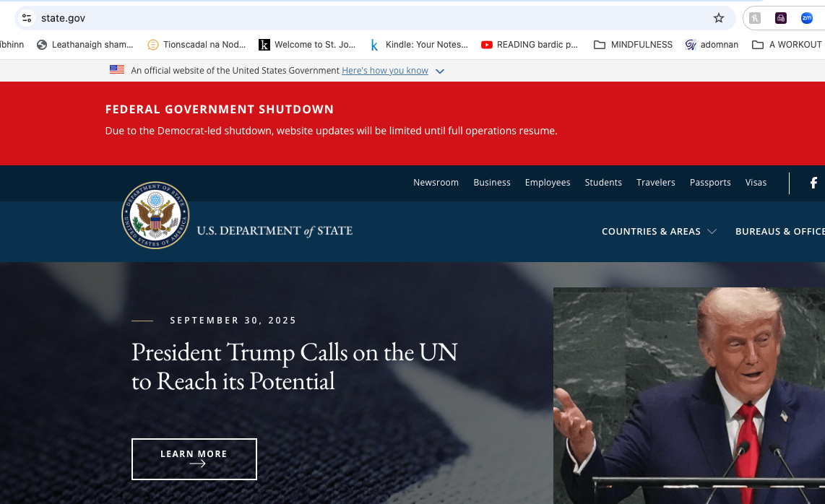825x504 pixels.
Task: Open the Bureaus & Offices menu
Action: point(779,232)
